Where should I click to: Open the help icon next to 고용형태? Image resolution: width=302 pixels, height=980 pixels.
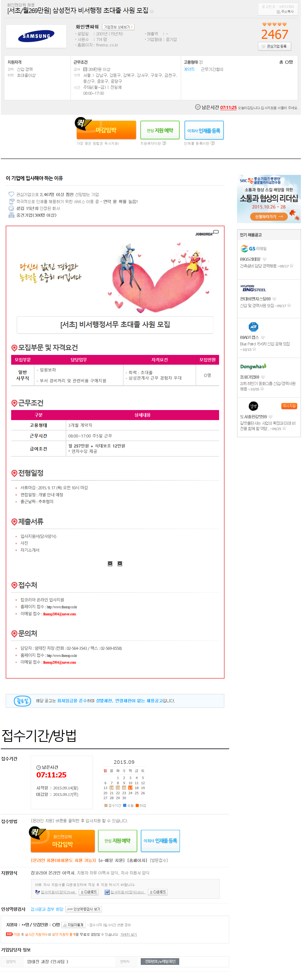point(201,62)
